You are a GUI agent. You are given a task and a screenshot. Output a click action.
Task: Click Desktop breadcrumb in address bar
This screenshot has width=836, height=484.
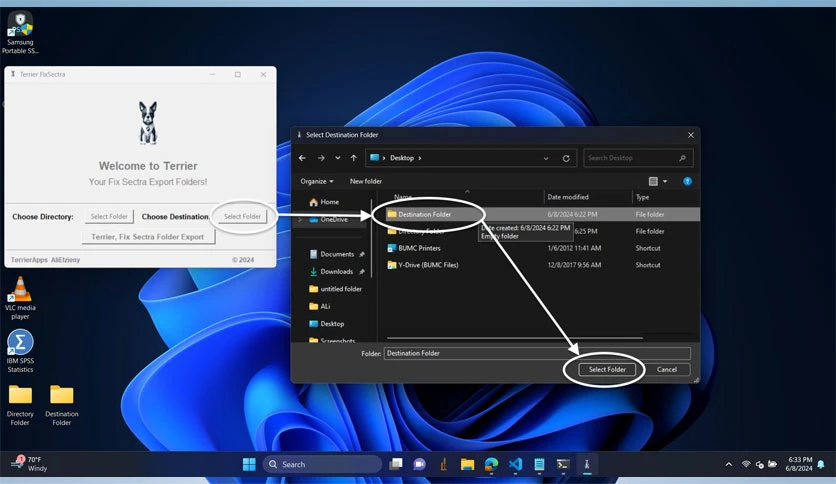tap(401, 158)
